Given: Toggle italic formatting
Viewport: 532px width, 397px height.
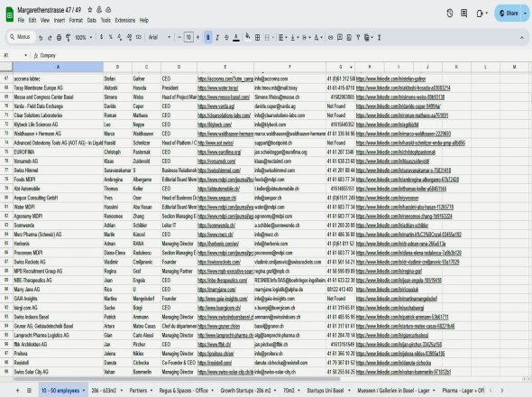Looking at the screenshot, I should (217, 37).
